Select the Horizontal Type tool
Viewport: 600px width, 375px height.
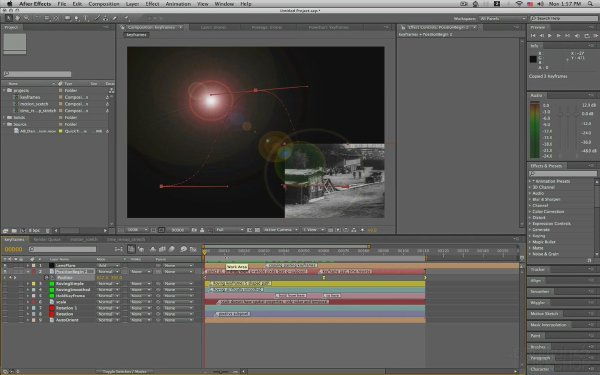86,18
